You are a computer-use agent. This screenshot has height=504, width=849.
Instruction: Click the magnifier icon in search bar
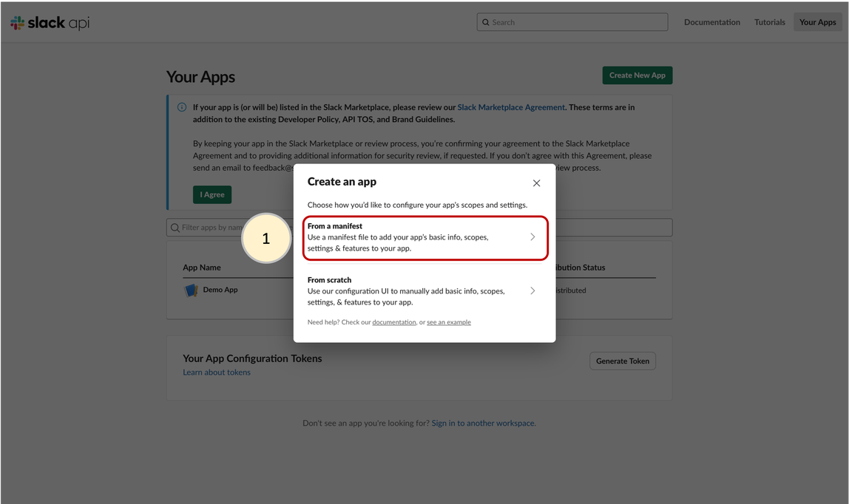point(486,22)
